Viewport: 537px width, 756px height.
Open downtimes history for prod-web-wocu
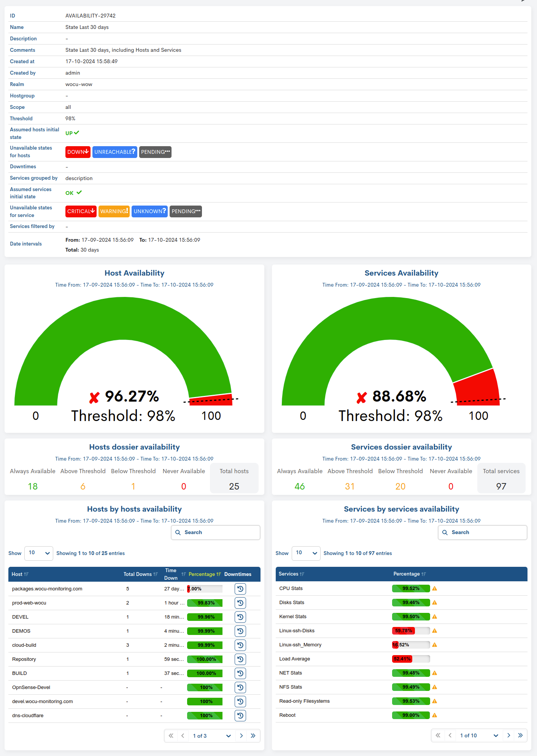pos(240,603)
